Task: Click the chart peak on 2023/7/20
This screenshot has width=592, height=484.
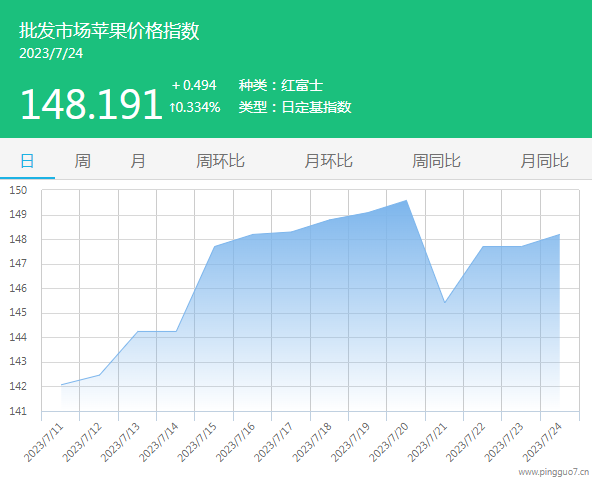Action: tap(406, 200)
